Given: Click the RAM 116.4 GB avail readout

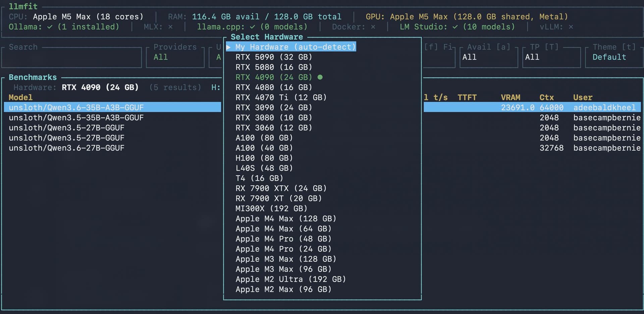Looking at the screenshot, I should [x=225, y=17].
